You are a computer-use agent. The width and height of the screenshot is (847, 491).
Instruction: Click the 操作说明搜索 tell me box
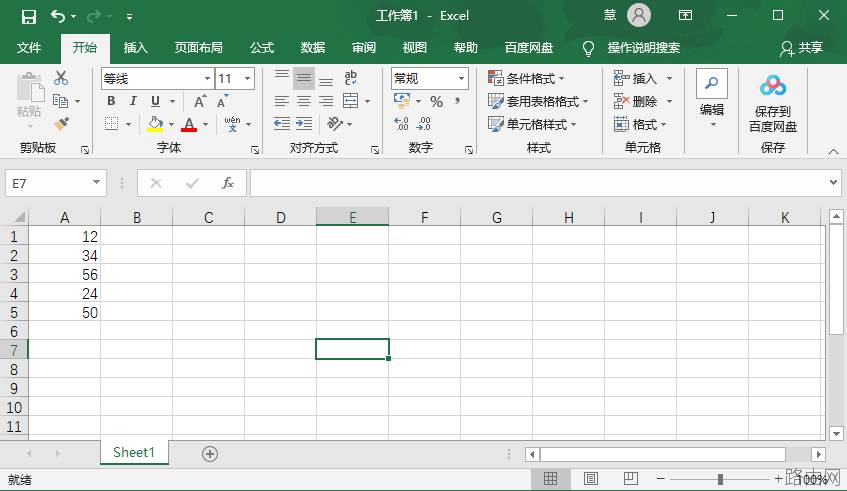coord(643,48)
